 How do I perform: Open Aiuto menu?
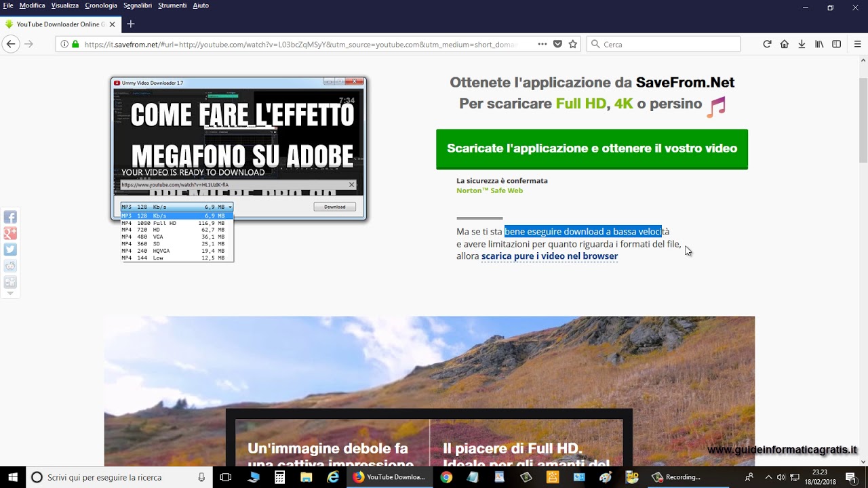(x=201, y=5)
